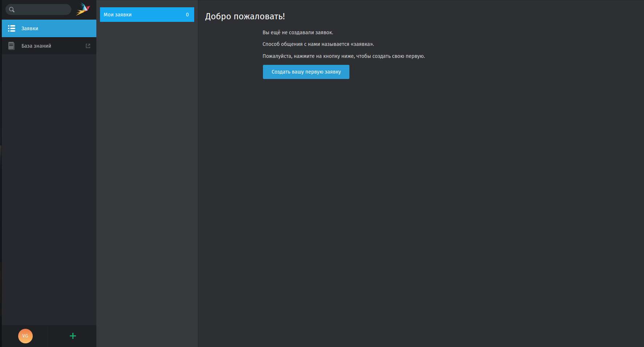Click the external link icon on База знаний
The width and height of the screenshot is (644, 347).
[x=88, y=46]
